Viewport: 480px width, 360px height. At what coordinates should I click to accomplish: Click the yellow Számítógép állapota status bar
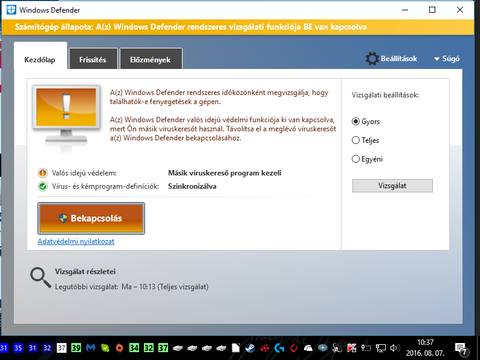(x=238, y=27)
